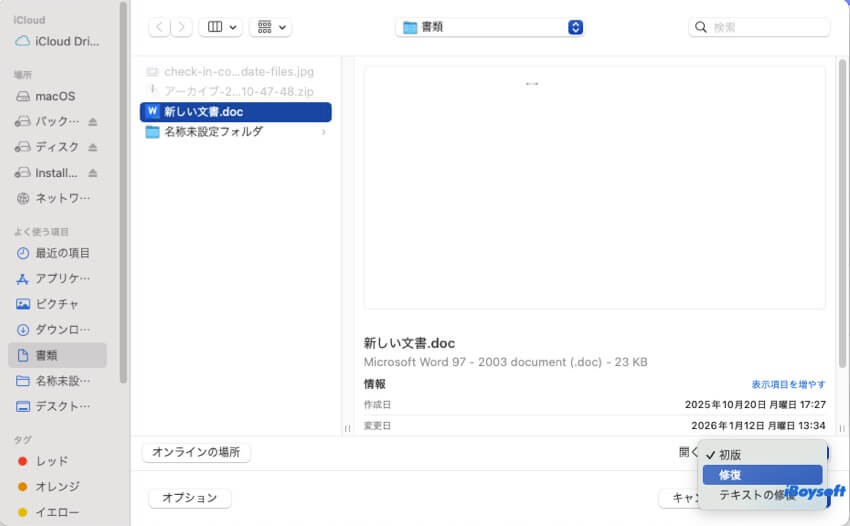Image resolution: width=850 pixels, height=526 pixels.
Task: Click the document preview thumbnail
Action: coord(595,188)
